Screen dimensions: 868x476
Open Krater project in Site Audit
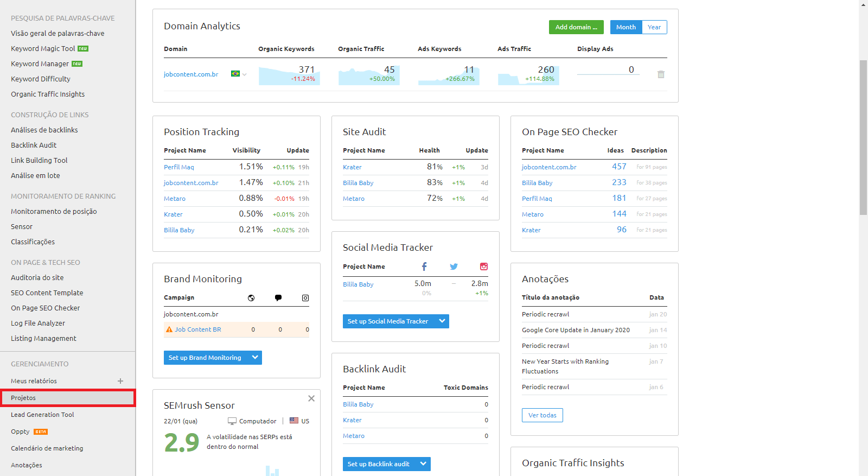[352, 167]
